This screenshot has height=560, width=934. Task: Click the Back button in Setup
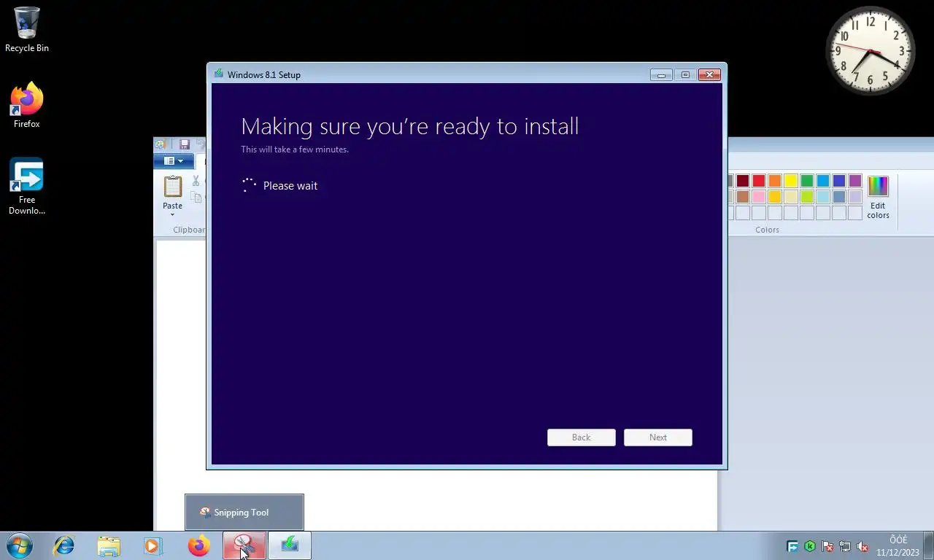[x=582, y=437]
